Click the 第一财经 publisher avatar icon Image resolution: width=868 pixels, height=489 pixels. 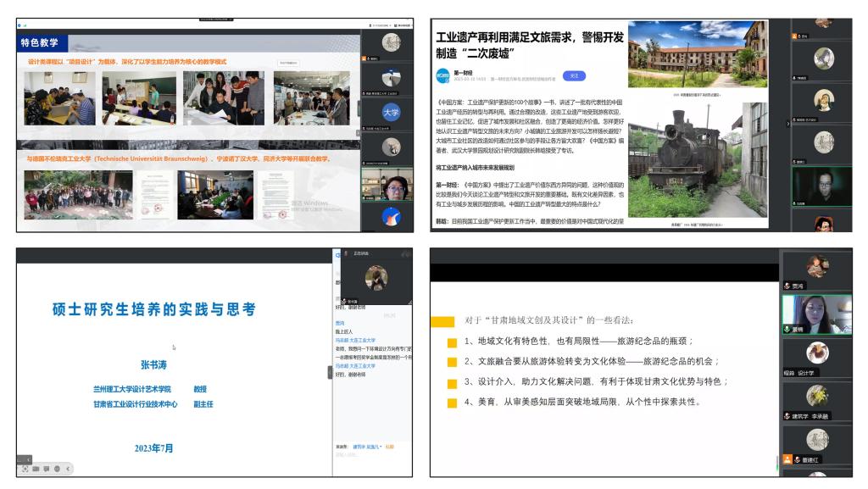(x=443, y=75)
